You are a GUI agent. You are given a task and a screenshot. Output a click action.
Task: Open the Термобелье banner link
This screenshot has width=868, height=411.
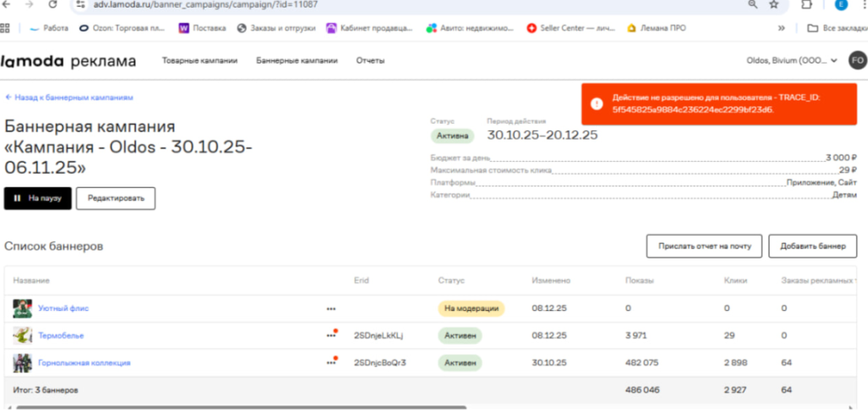(x=61, y=336)
